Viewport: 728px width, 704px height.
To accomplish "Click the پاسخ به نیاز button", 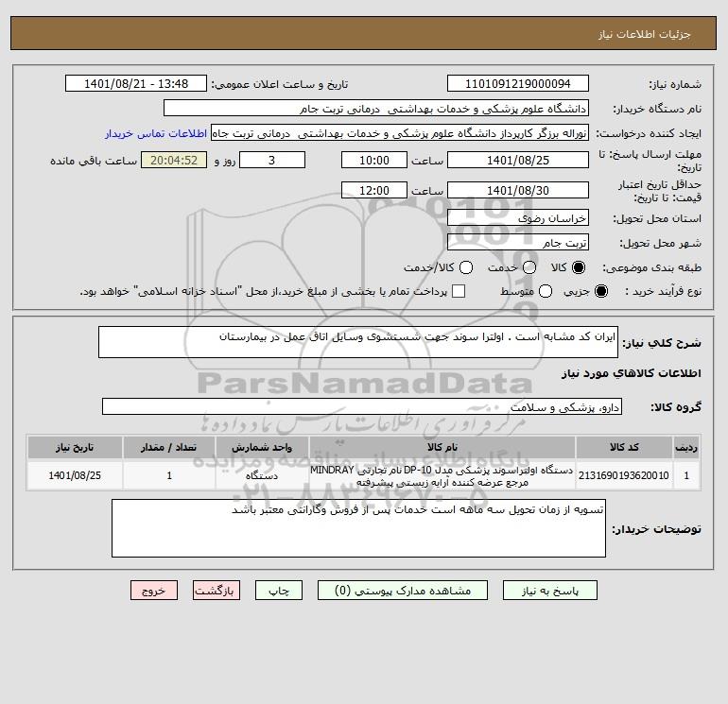I will (550, 591).
